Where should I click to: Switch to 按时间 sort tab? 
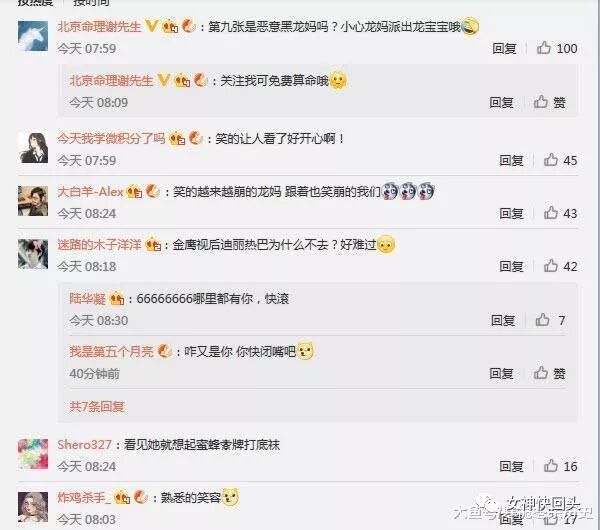point(91,2)
